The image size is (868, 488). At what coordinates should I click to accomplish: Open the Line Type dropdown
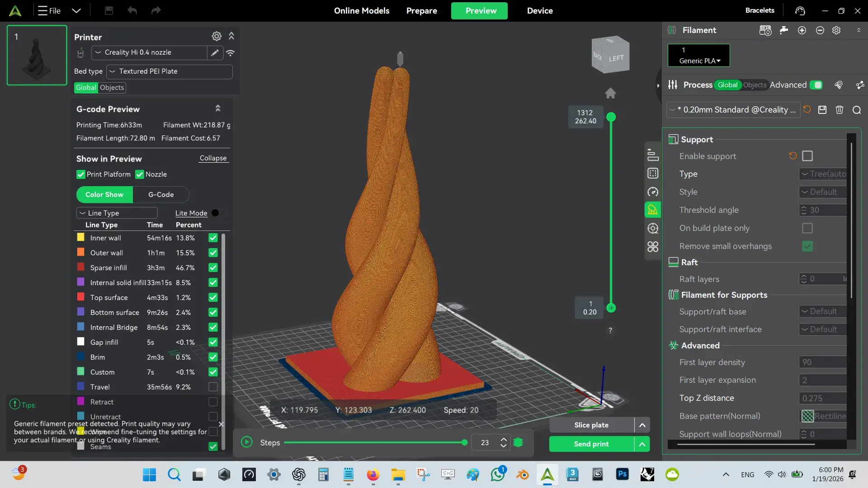[117, 213]
